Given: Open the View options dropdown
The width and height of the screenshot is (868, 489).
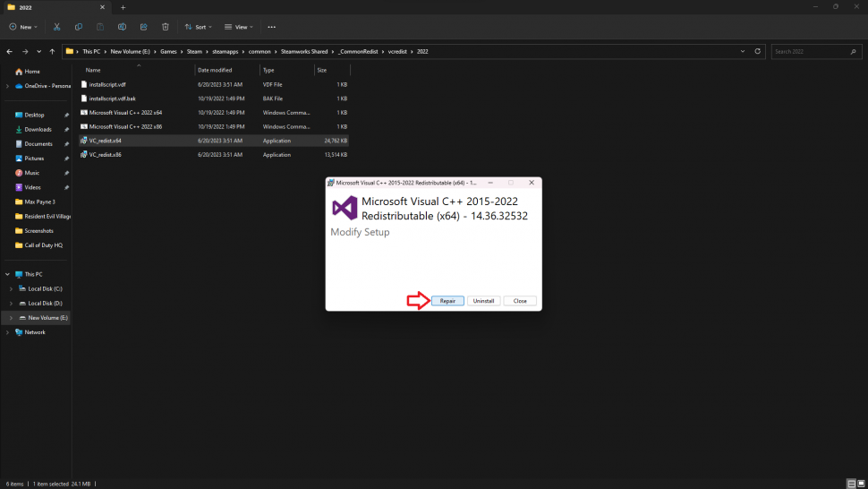Looking at the screenshot, I should [x=237, y=27].
